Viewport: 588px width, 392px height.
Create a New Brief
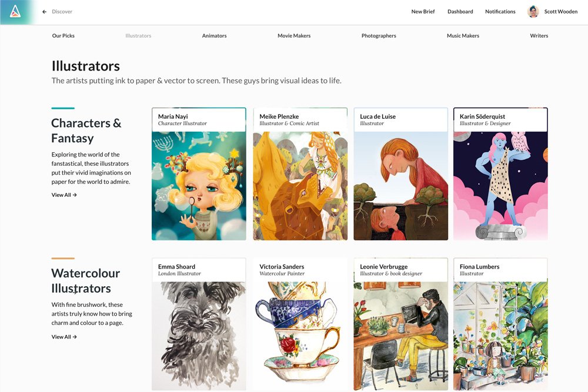423,12
